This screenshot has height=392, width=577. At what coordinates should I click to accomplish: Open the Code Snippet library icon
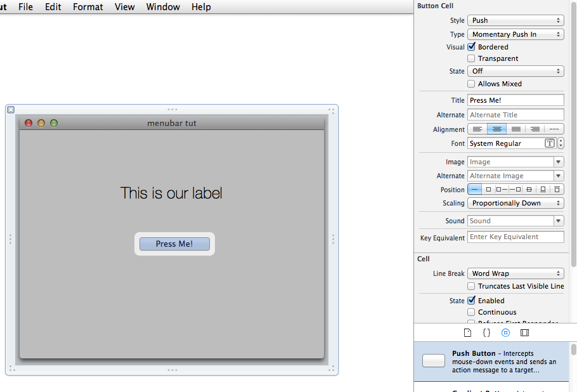(x=486, y=332)
